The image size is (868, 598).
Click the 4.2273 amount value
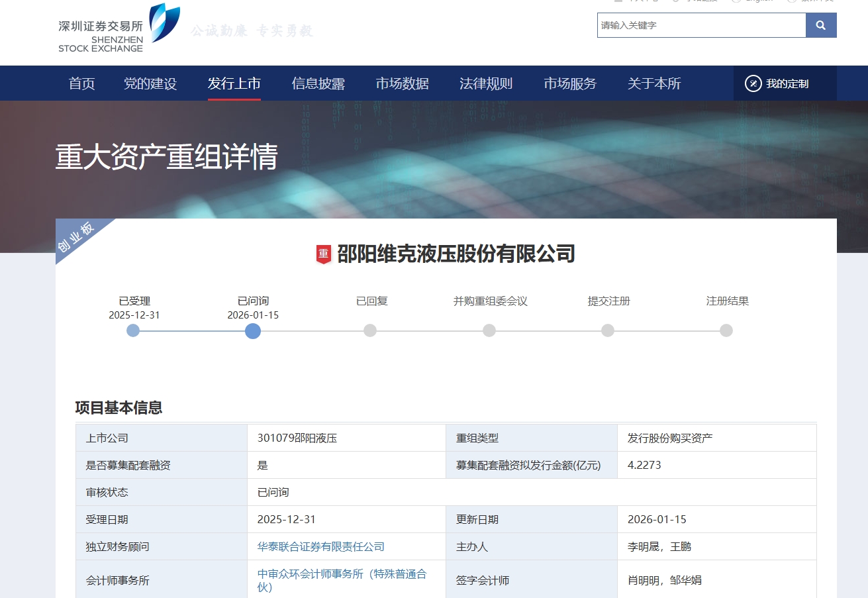(644, 465)
